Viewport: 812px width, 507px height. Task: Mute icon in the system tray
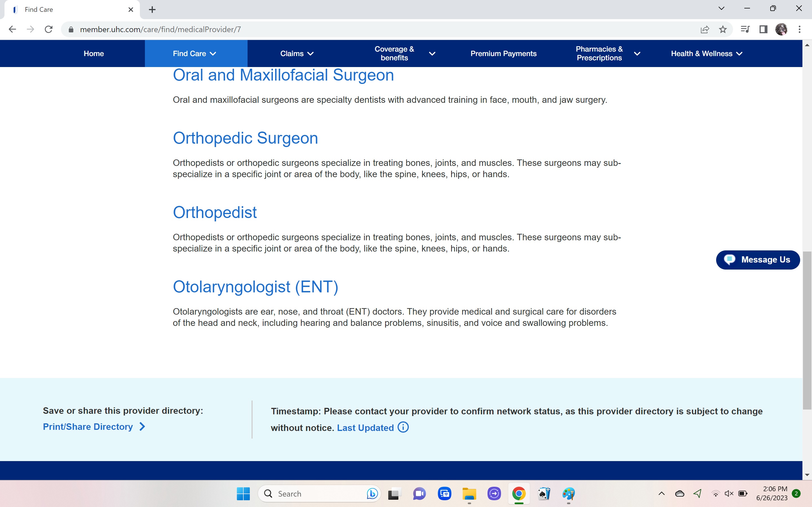[x=729, y=493]
